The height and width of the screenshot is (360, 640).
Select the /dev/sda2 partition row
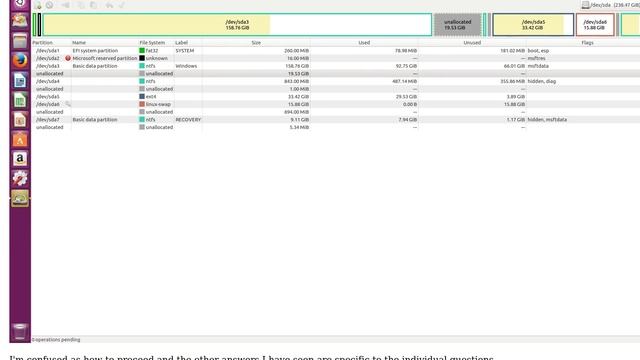coord(336,58)
